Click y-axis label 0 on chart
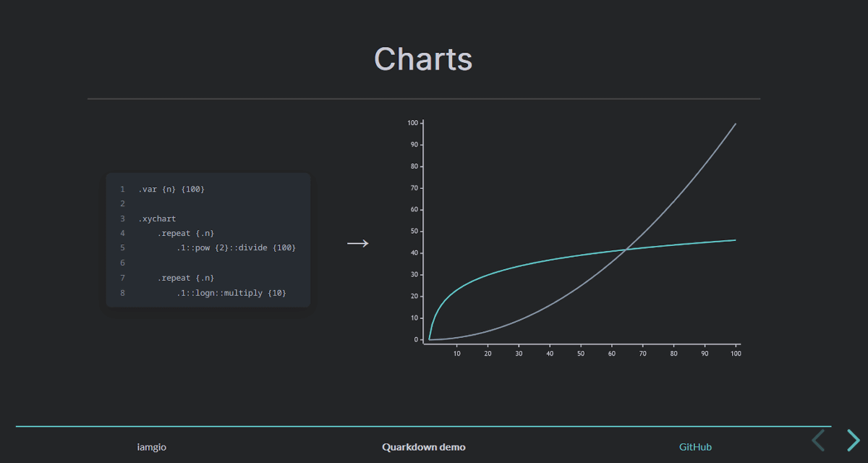The image size is (868, 463). 416,339
